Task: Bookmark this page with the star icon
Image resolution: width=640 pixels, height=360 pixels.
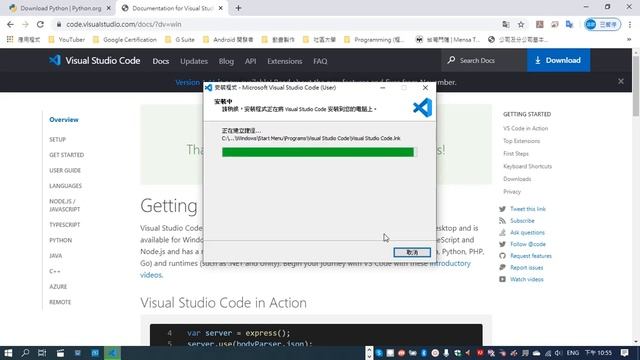Action: [521, 24]
